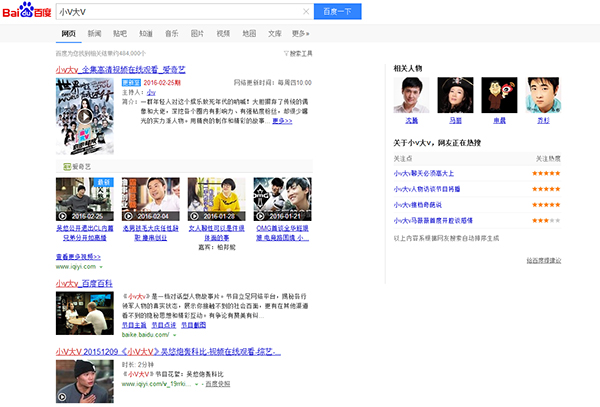
Task: Click the iQiyi green logo icon
Action: click(x=67, y=166)
